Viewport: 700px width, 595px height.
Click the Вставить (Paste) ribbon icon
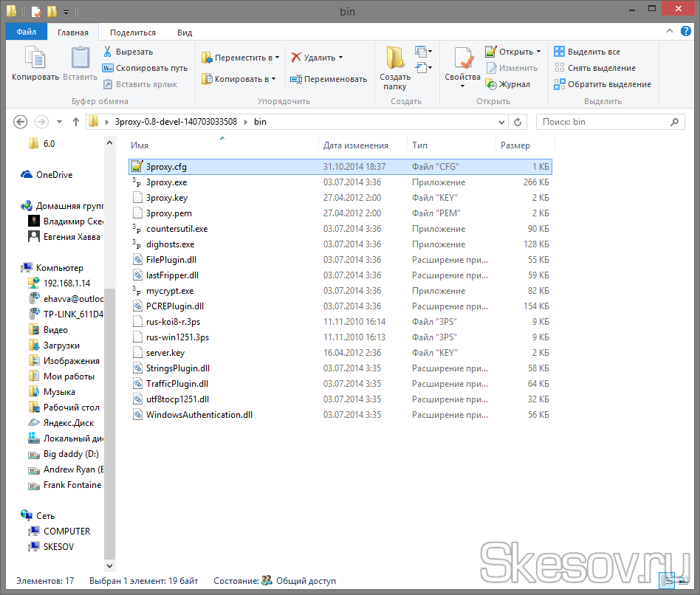coord(80,59)
